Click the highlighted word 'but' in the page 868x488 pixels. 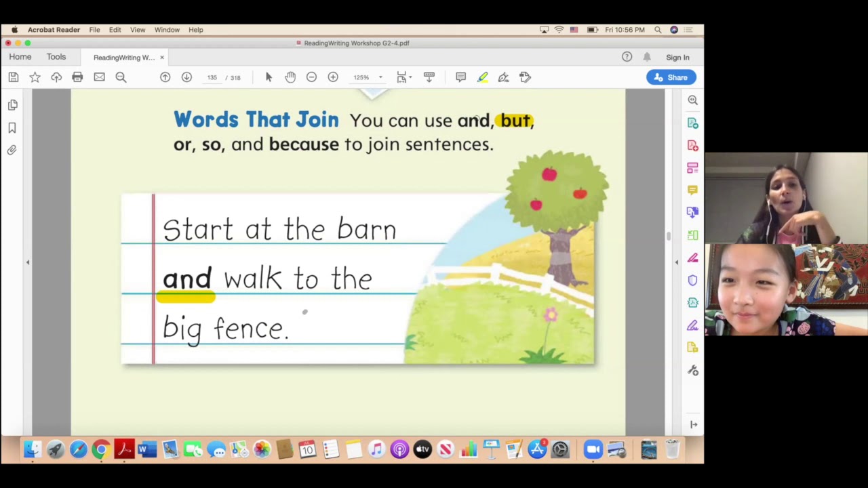pyautogui.click(x=515, y=121)
